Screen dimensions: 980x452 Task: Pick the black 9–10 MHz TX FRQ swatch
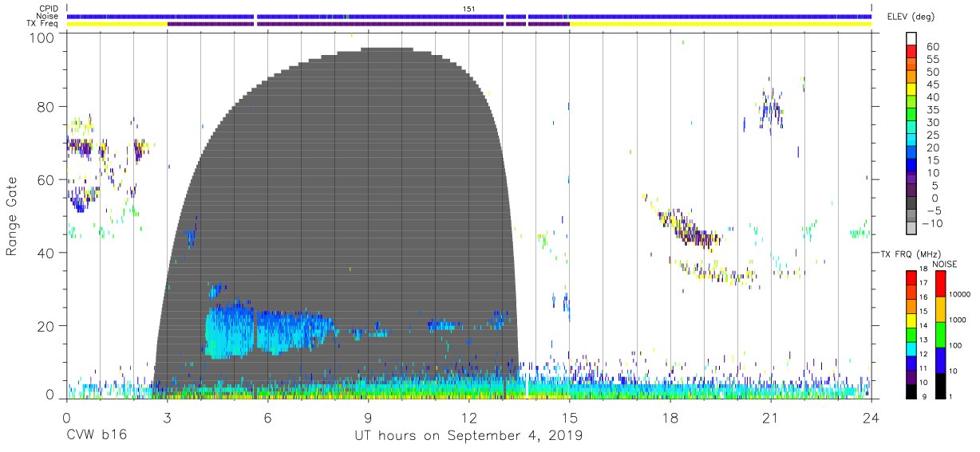pyautogui.click(x=911, y=390)
